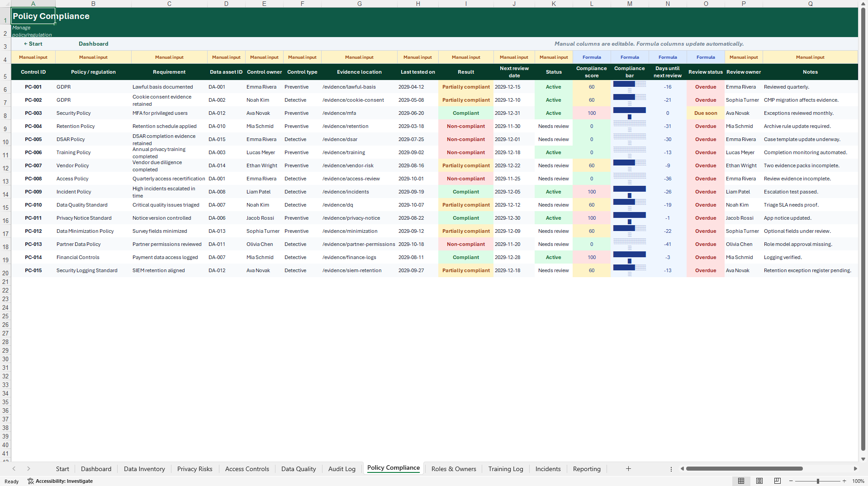Select the Compliance score column header cell
Image resolution: width=868 pixels, height=486 pixels.
point(591,72)
